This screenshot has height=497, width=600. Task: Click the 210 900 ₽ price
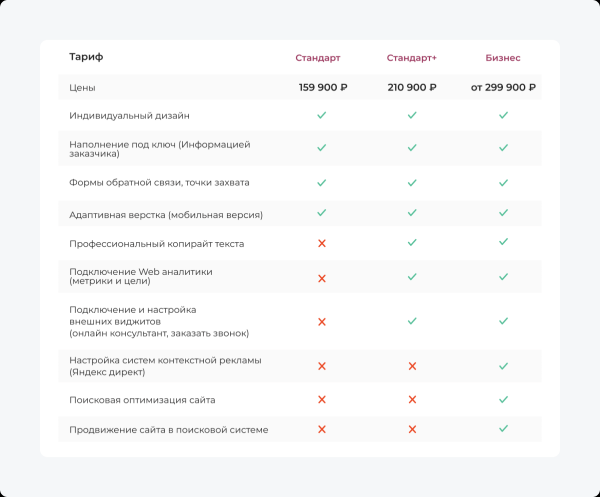point(412,88)
